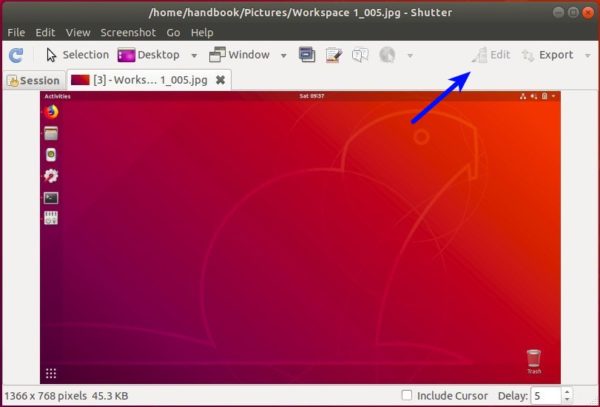Close the Workspace 1_005.jpg tab
The image size is (600, 407).
[220, 79]
